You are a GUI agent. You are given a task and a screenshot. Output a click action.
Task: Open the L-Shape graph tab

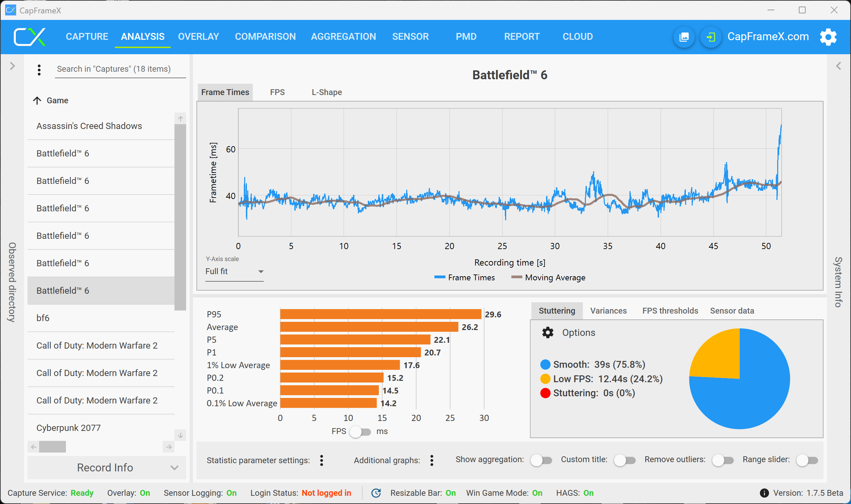click(327, 92)
